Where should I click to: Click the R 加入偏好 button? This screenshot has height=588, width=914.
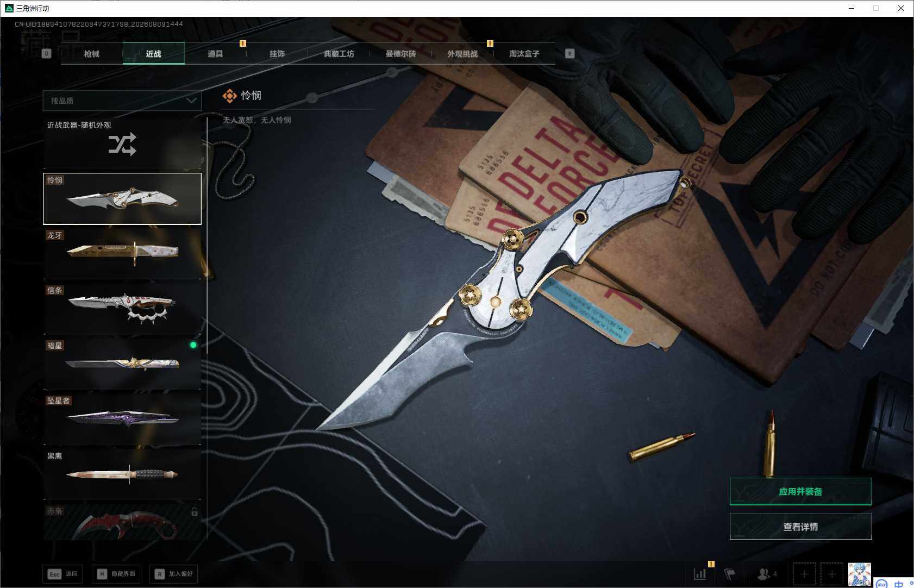(173, 574)
